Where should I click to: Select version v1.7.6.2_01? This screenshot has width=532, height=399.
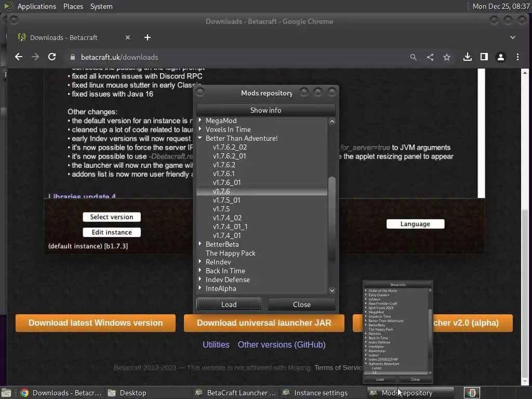tap(229, 156)
